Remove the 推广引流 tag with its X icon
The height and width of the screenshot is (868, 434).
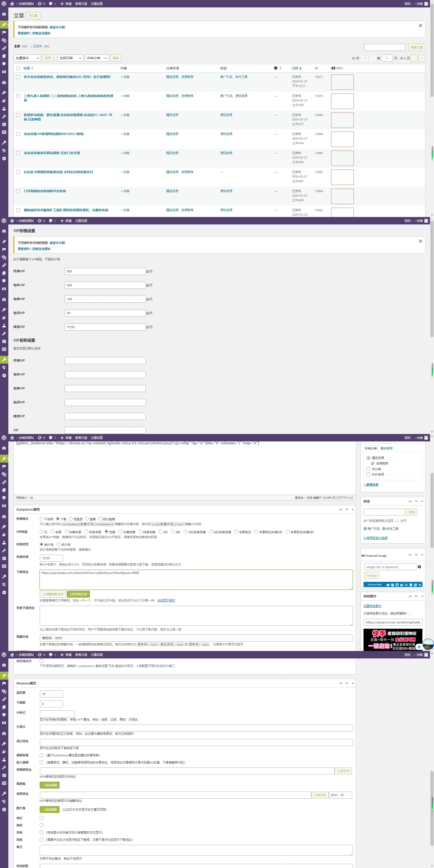tap(365, 529)
